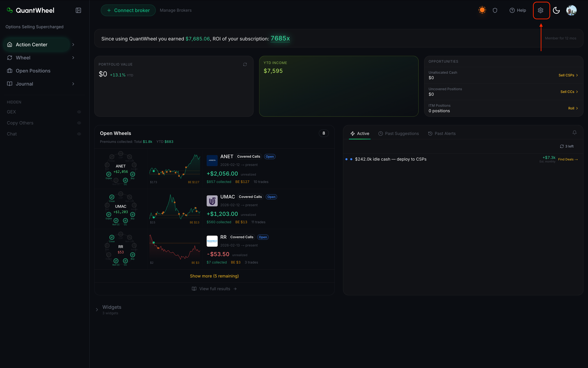Image resolution: width=588 pixels, height=368 pixels.
Task: Open the settings gear icon
Action: [x=540, y=10]
